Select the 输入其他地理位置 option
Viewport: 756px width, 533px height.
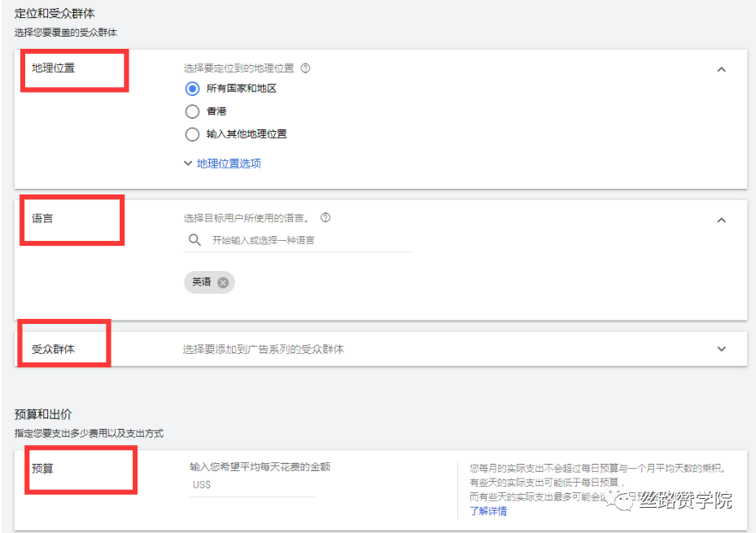(x=190, y=133)
